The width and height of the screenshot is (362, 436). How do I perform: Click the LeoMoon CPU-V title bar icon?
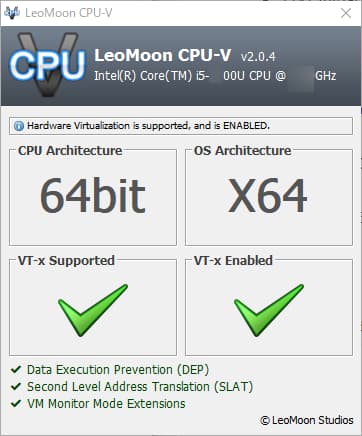[x=12, y=13]
